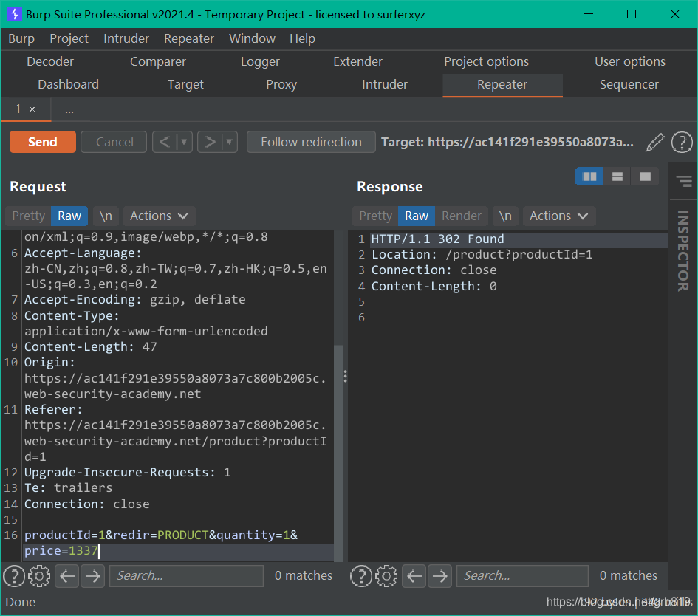Toggle request Pretty view

[x=29, y=216]
